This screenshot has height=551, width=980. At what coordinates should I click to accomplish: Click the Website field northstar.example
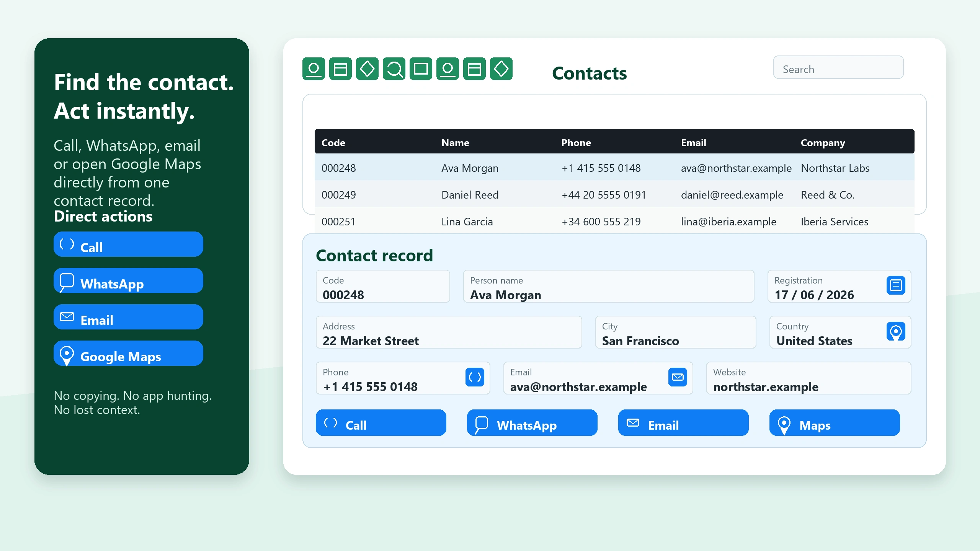click(x=808, y=378)
